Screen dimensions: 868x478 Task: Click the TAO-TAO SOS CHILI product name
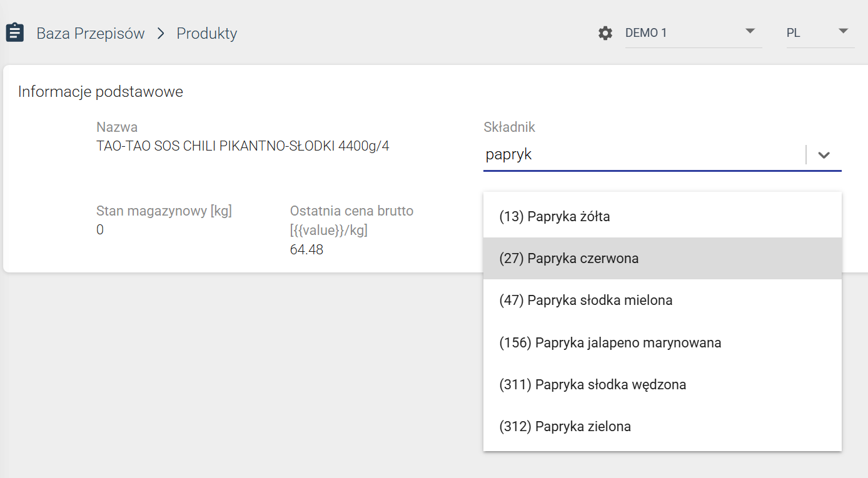243,146
